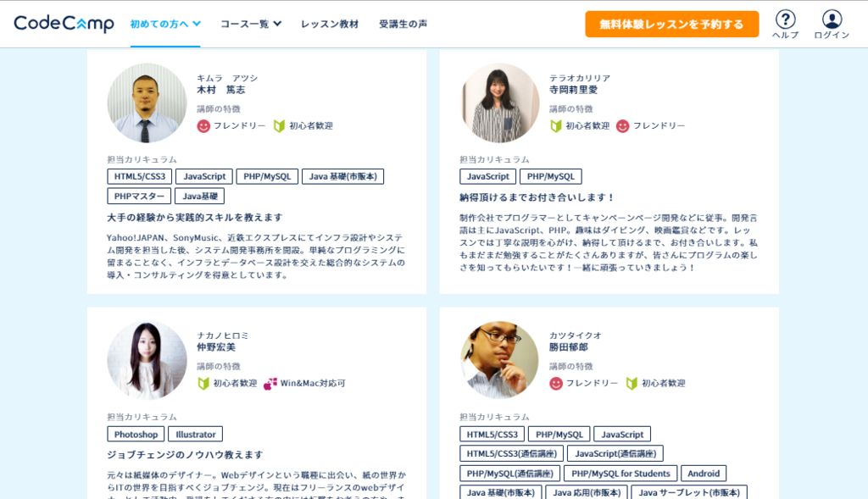Select the HTML5/CSS3(通信講座) tag

(511, 453)
